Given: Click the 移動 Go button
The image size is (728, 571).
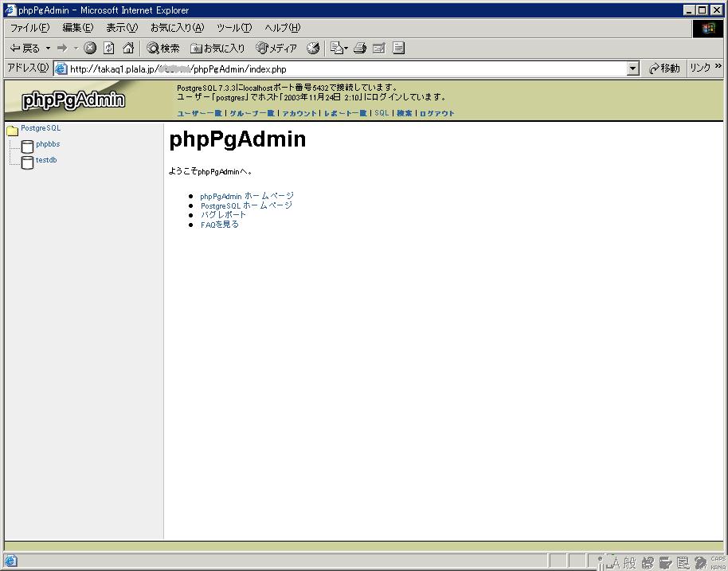Looking at the screenshot, I should pos(664,68).
